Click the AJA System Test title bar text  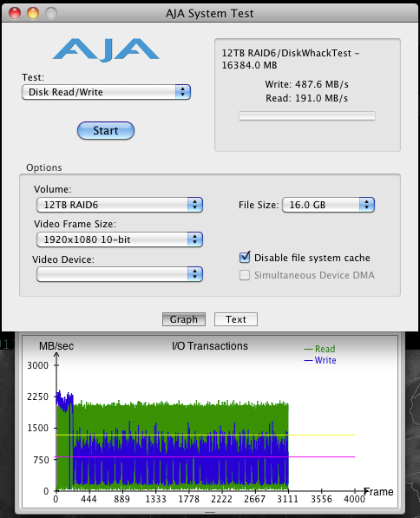210,13
